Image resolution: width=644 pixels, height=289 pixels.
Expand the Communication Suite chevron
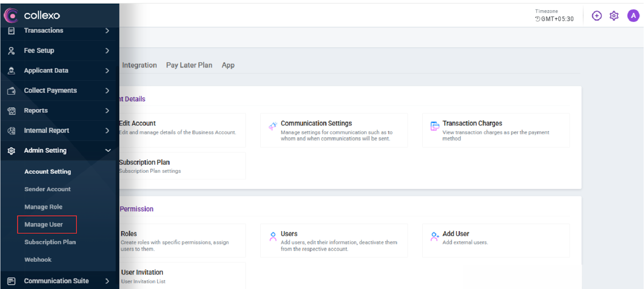tap(107, 281)
